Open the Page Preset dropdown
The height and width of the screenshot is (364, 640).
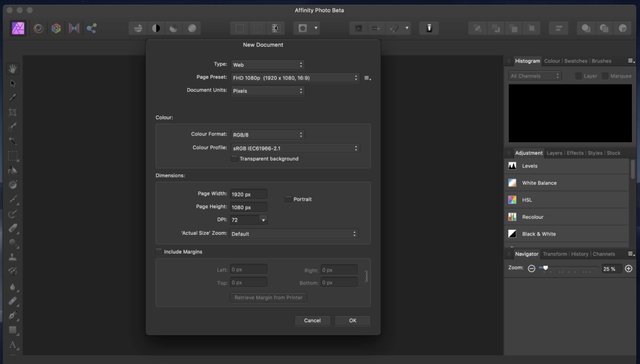pyautogui.click(x=295, y=78)
